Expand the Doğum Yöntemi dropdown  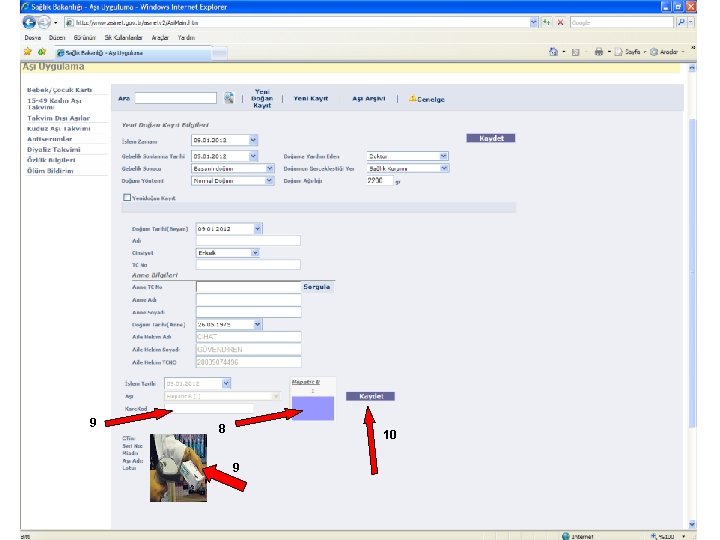point(270,181)
